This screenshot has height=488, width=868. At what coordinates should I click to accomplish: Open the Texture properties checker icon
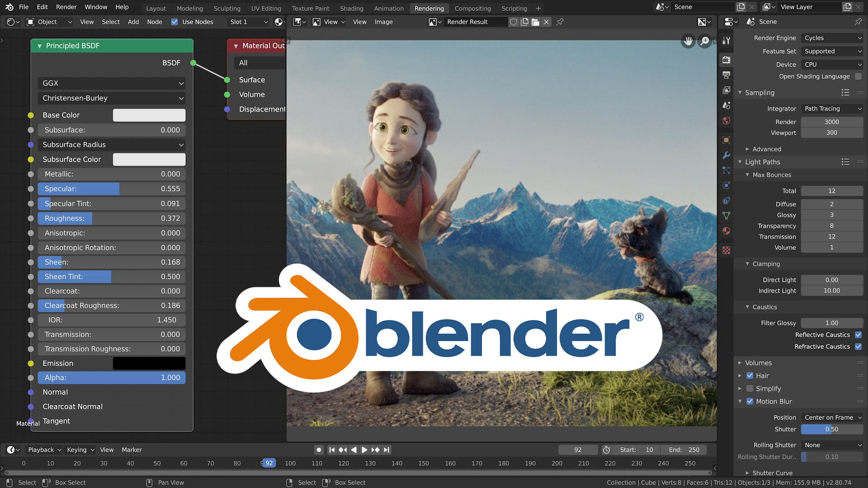click(726, 250)
